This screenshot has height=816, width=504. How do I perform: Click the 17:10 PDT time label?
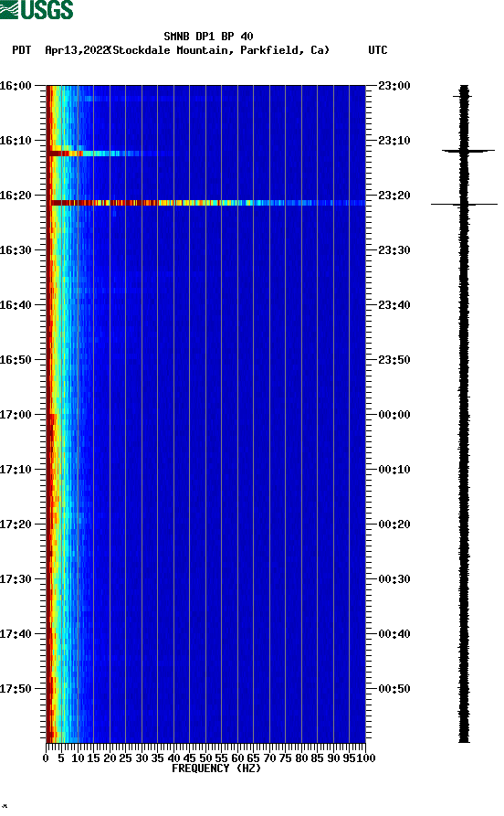coord(16,470)
